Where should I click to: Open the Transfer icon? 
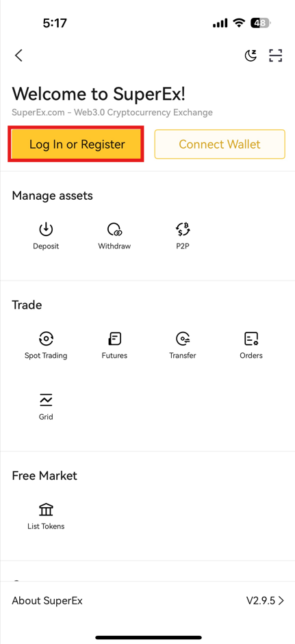click(183, 339)
